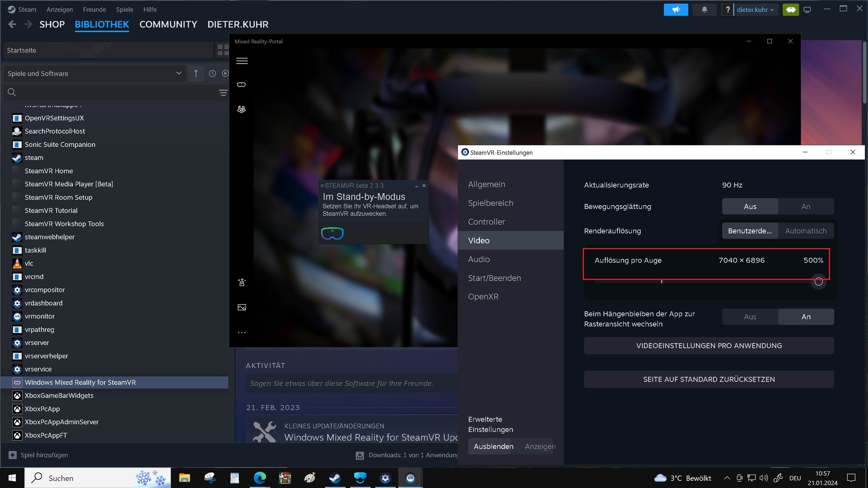The image size is (868, 488).
Task: Set Rasteransicht bei Hängenbleiben to An
Action: point(806,317)
